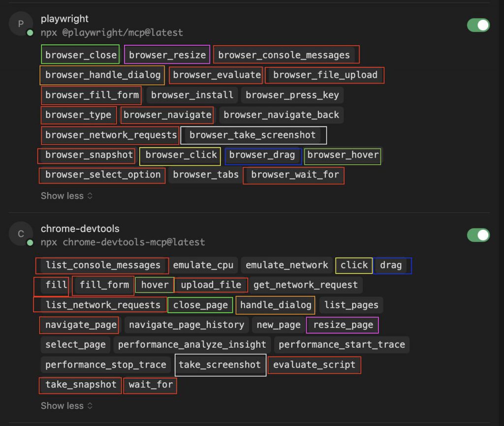
Task: Click the take_screenshot chip under chrome-devtools
Action: [220, 365]
